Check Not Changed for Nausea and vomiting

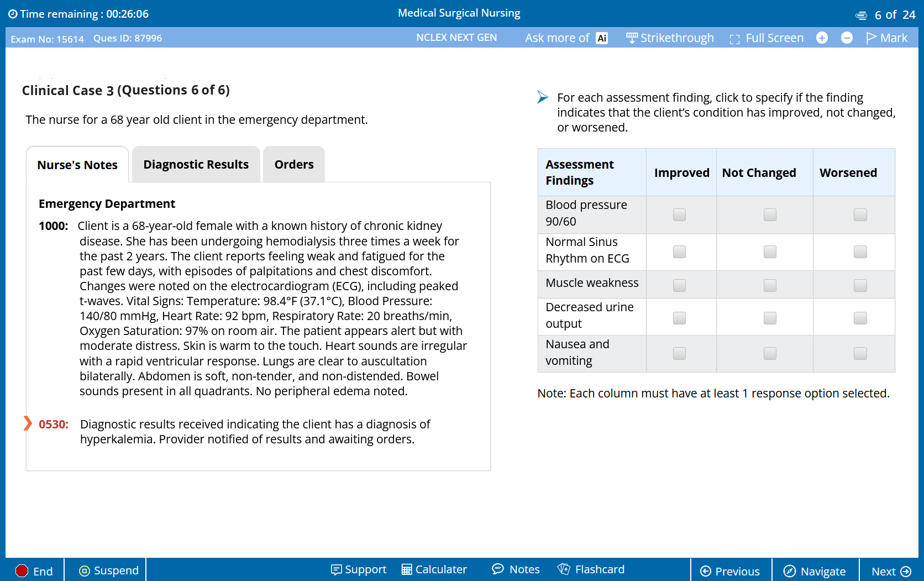pyautogui.click(x=770, y=353)
